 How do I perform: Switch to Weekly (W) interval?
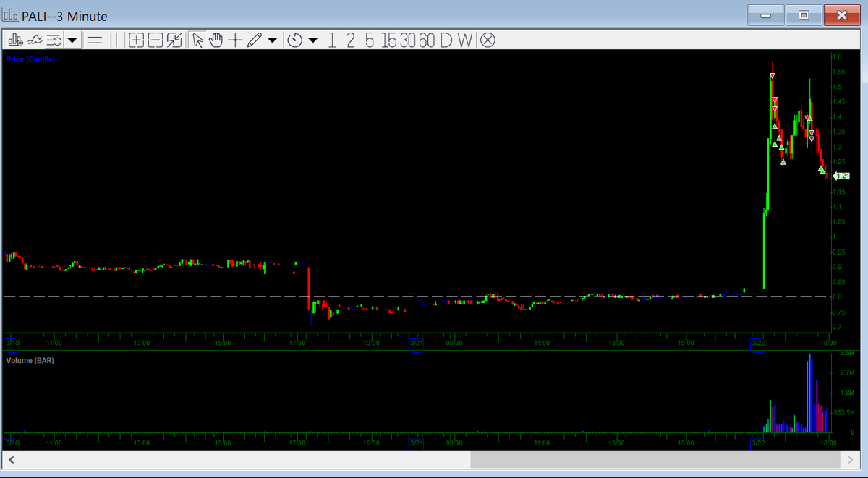point(465,39)
